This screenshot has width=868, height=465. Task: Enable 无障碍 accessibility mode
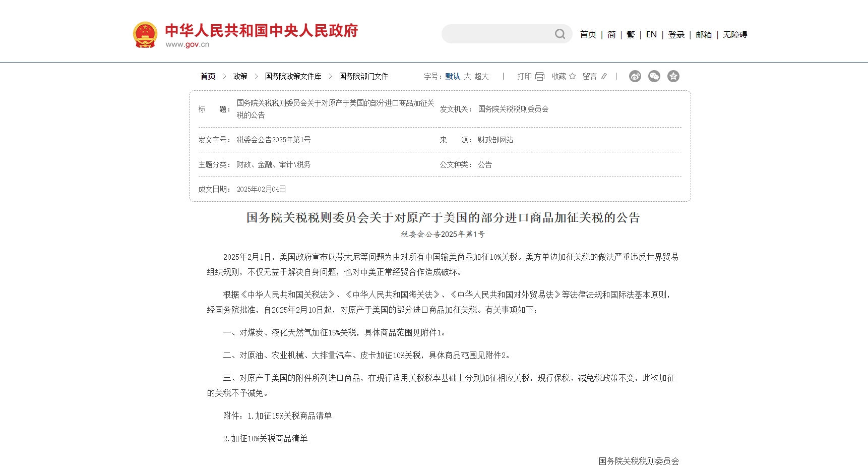[x=735, y=35]
